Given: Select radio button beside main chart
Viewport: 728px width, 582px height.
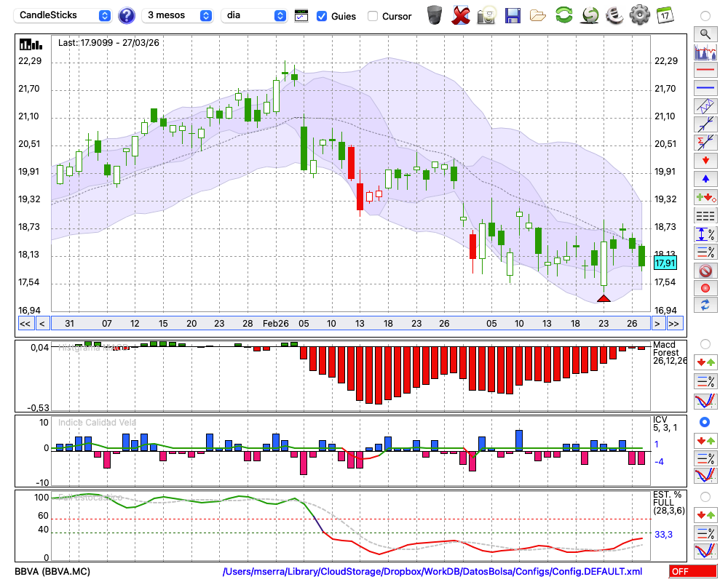Looking at the screenshot, I should click(705, 16).
